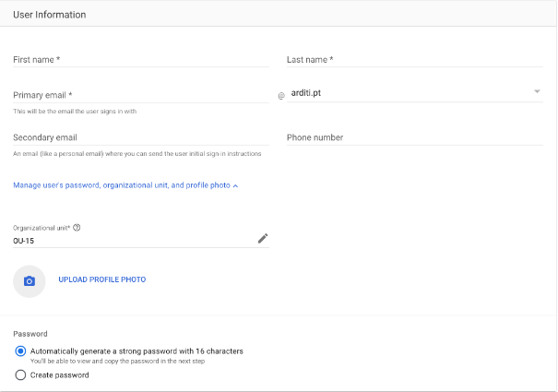Click the First name input field
Screen dimensions: 558x392
140,60
